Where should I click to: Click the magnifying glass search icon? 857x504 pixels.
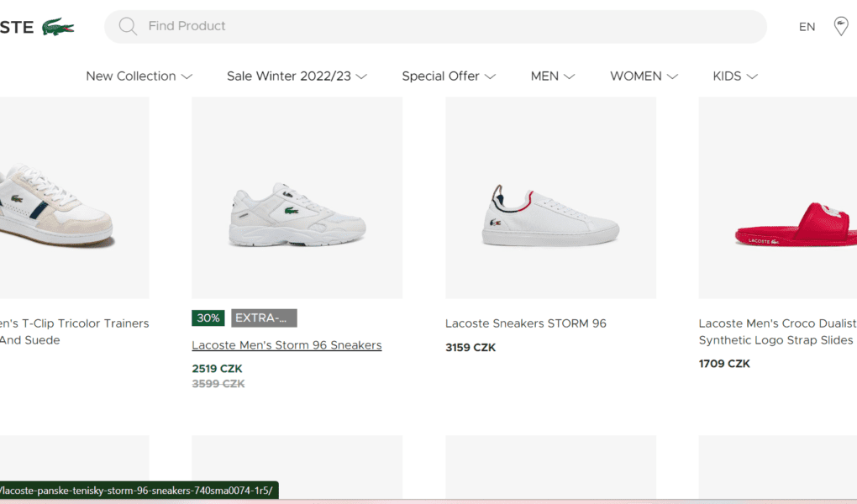coord(128,27)
